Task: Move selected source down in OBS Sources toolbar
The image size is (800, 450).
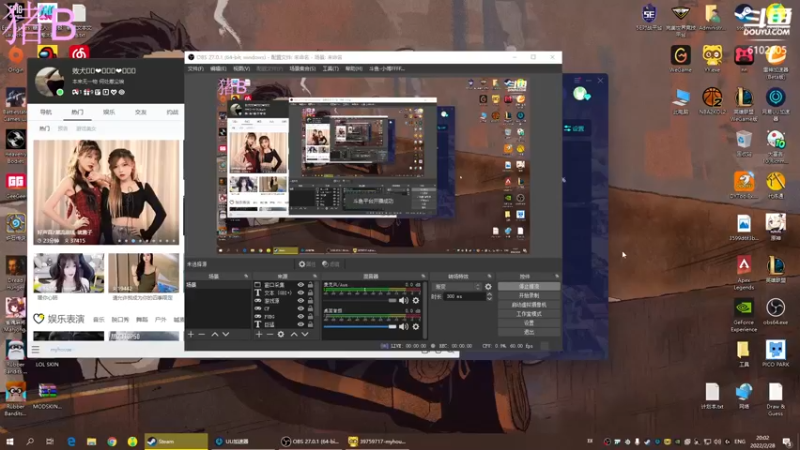Action: click(x=305, y=334)
